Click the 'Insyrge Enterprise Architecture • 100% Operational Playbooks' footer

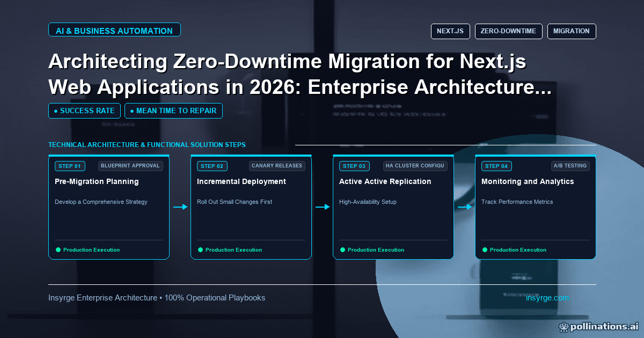click(x=157, y=298)
